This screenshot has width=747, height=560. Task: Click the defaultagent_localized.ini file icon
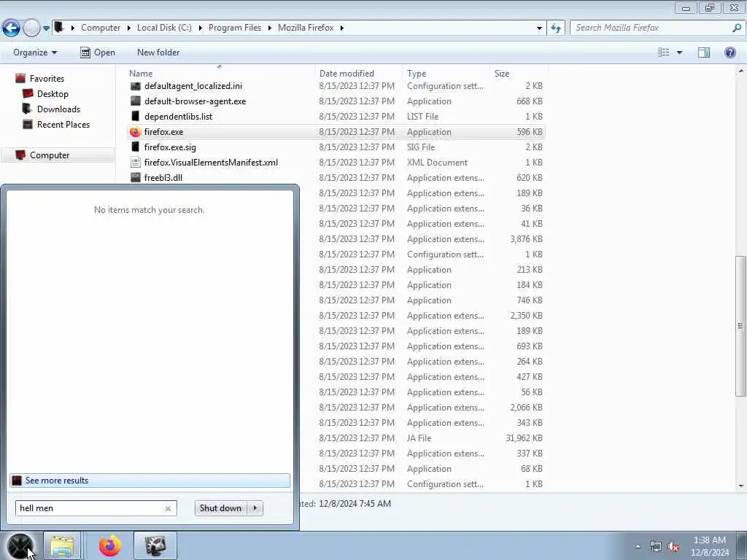(x=135, y=86)
